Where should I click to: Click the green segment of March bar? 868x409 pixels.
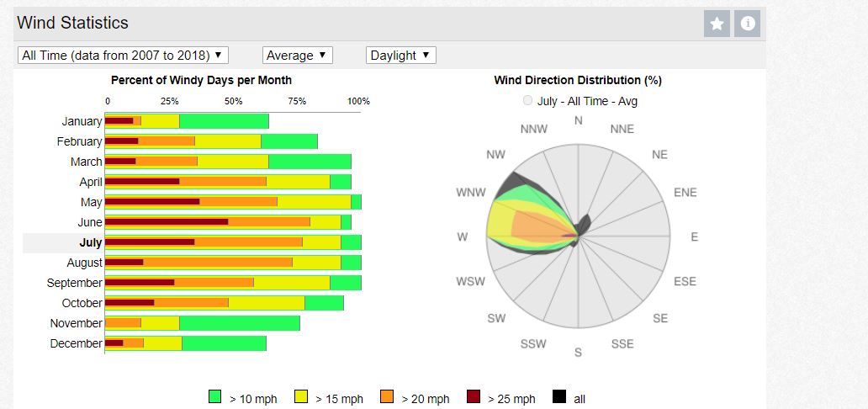[310, 162]
